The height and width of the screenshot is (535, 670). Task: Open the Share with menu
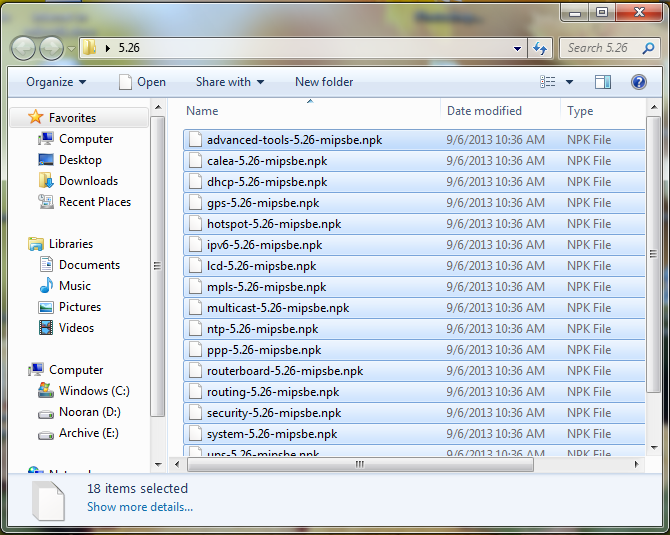[230, 82]
